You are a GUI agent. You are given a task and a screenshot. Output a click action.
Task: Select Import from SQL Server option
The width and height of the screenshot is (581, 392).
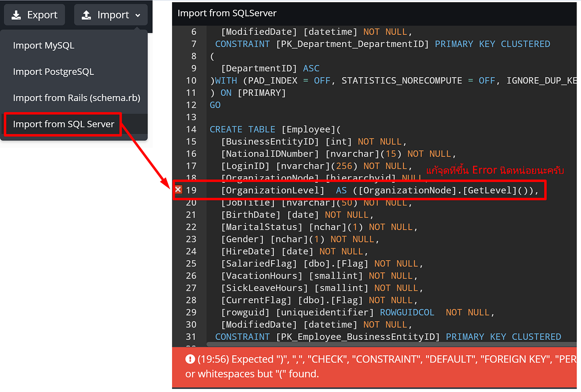coord(62,123)
